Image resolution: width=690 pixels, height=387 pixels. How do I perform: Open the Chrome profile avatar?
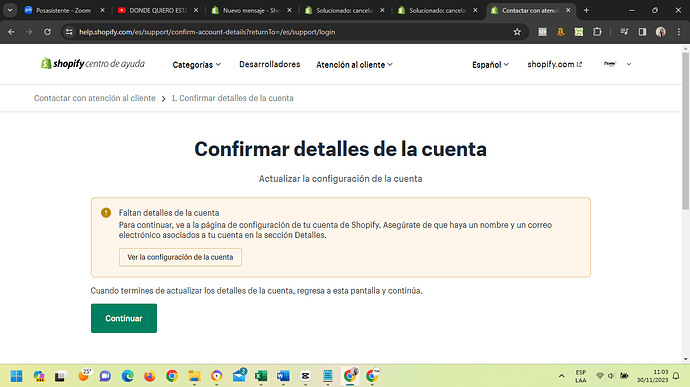pyautogui.click(x=661, y=32)
